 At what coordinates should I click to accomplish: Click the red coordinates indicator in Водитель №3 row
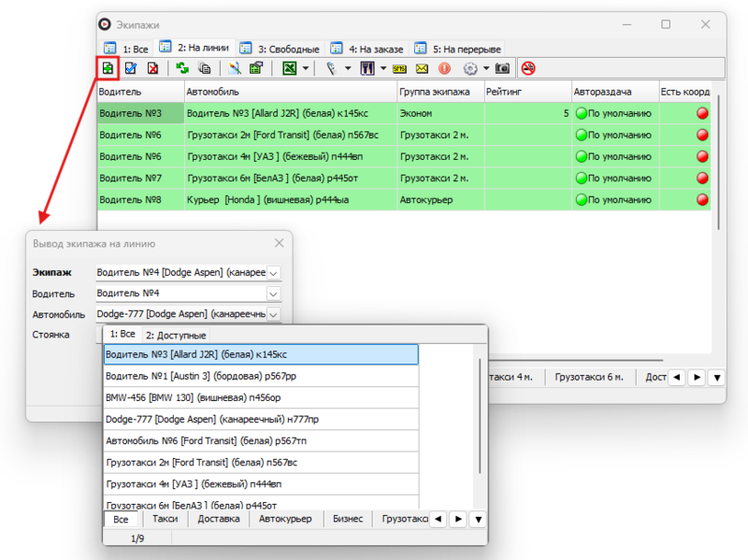point(702,113)
